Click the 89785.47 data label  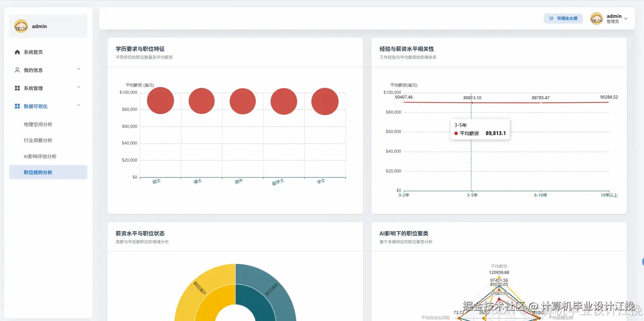click(541, 98)
